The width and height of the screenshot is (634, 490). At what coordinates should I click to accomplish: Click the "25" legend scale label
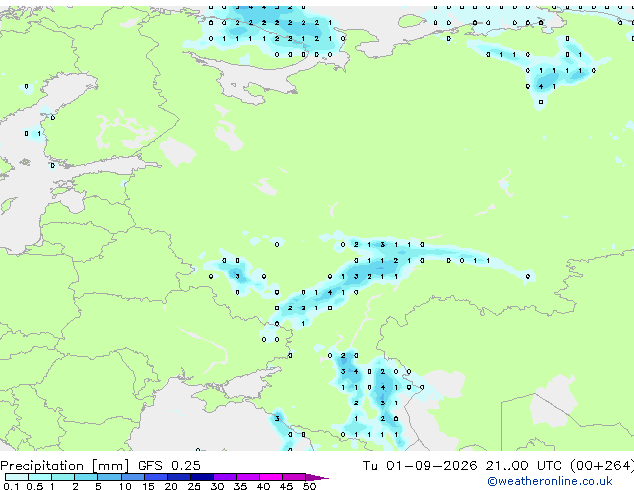(194, 486)
